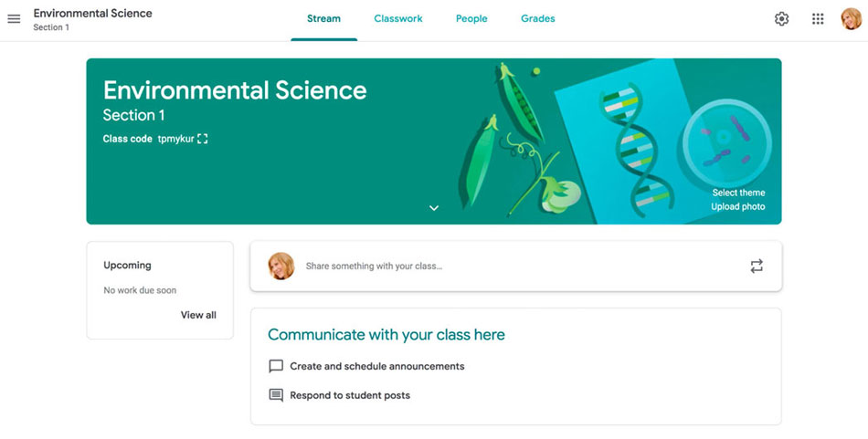868x439 pixels.
Task: Open the main hamburger menu
Action: pyautogui.click(x=14, y=19)
